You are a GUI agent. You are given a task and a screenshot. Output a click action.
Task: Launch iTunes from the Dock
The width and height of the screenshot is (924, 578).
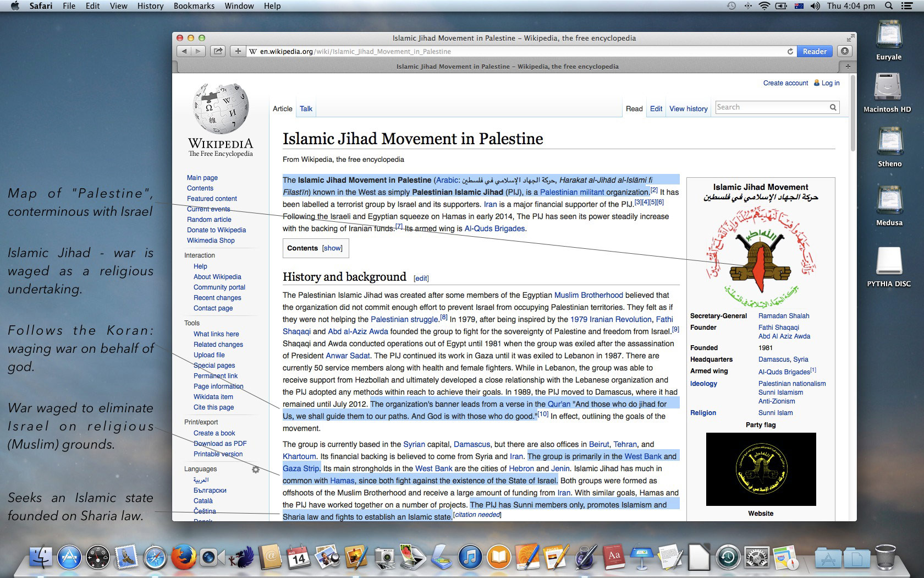(469, 557)
